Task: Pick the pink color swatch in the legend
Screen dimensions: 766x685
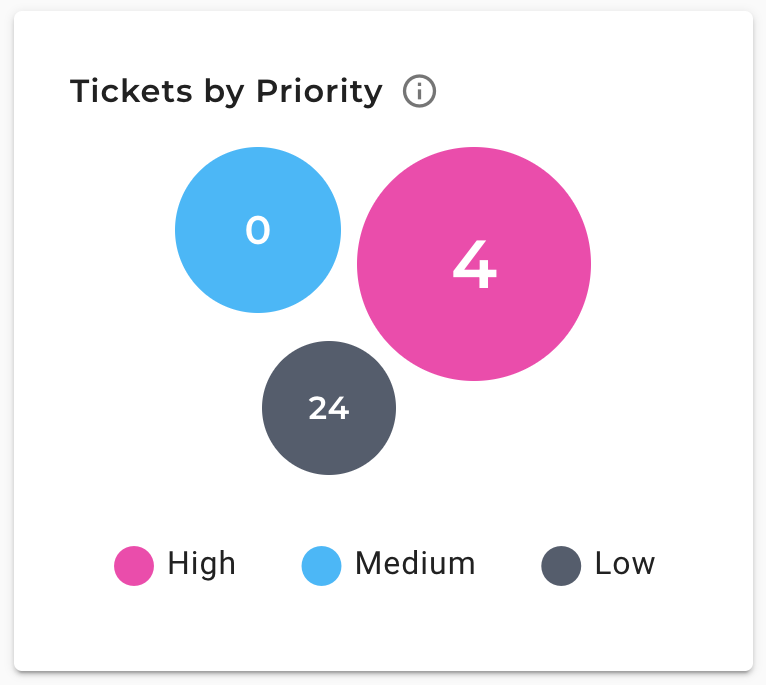Action: point(134,566)
